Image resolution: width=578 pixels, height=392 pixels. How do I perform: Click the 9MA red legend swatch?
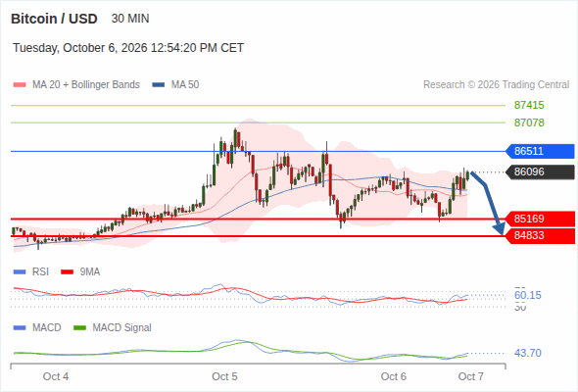[x=67, y=272]
